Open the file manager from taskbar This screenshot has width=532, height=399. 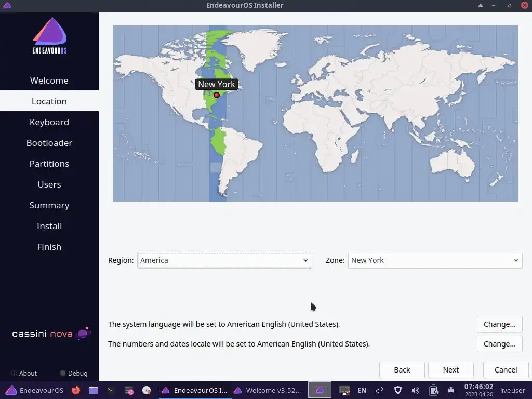(94, 390)
